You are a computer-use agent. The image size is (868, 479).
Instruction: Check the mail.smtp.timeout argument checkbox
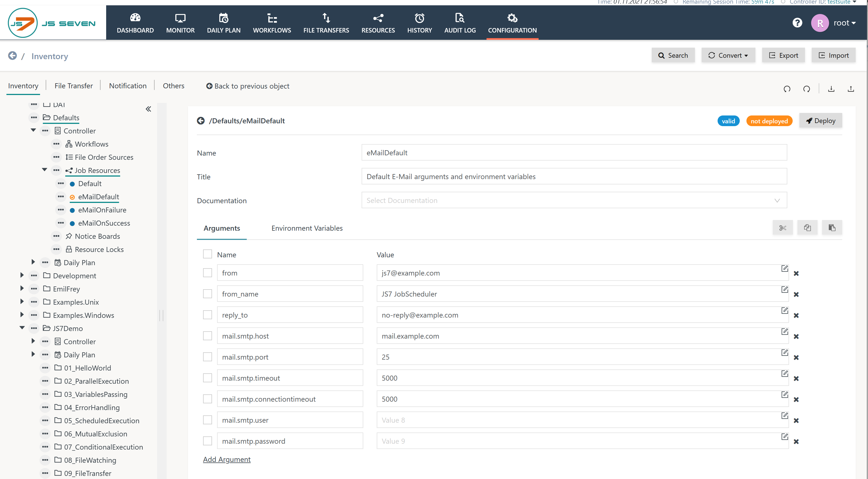(x=208, y=378)
